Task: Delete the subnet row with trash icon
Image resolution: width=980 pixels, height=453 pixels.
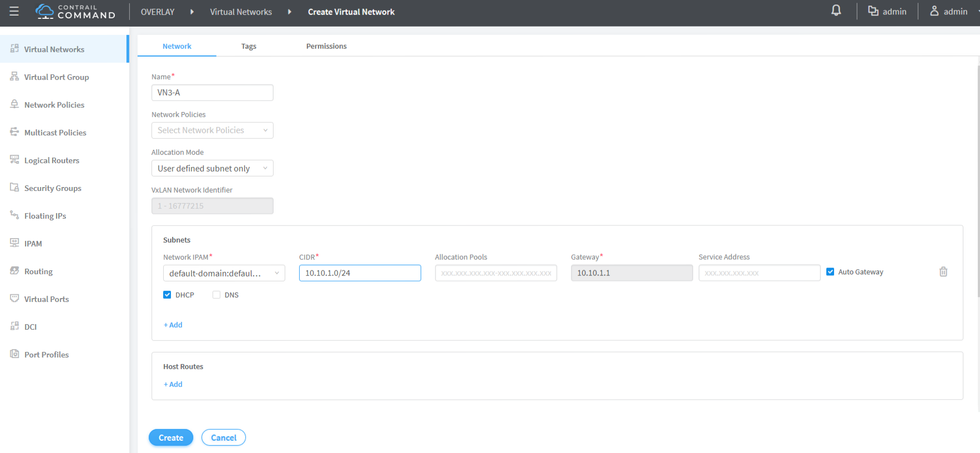Action: click(x=943, y=272)
